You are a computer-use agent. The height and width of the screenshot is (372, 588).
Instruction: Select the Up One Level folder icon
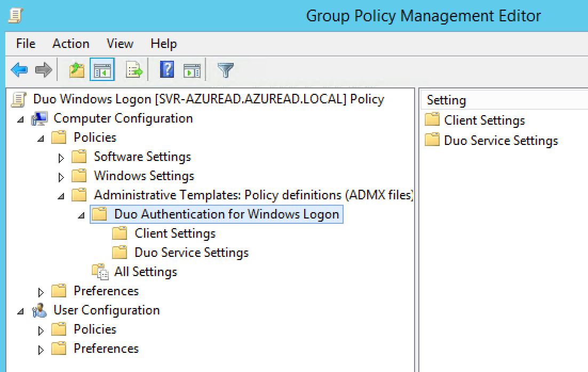click(76, 69)
